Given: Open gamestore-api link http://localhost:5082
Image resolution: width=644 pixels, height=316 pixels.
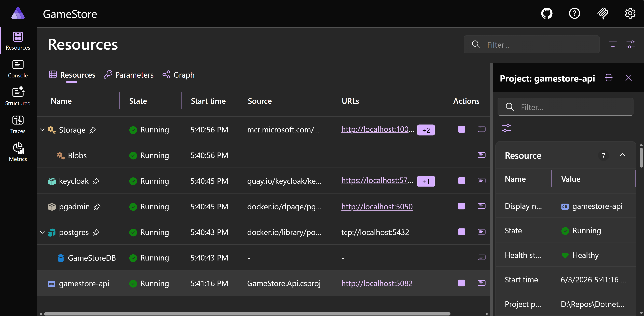Looking at the screenshot, I should tap(377, 283).
